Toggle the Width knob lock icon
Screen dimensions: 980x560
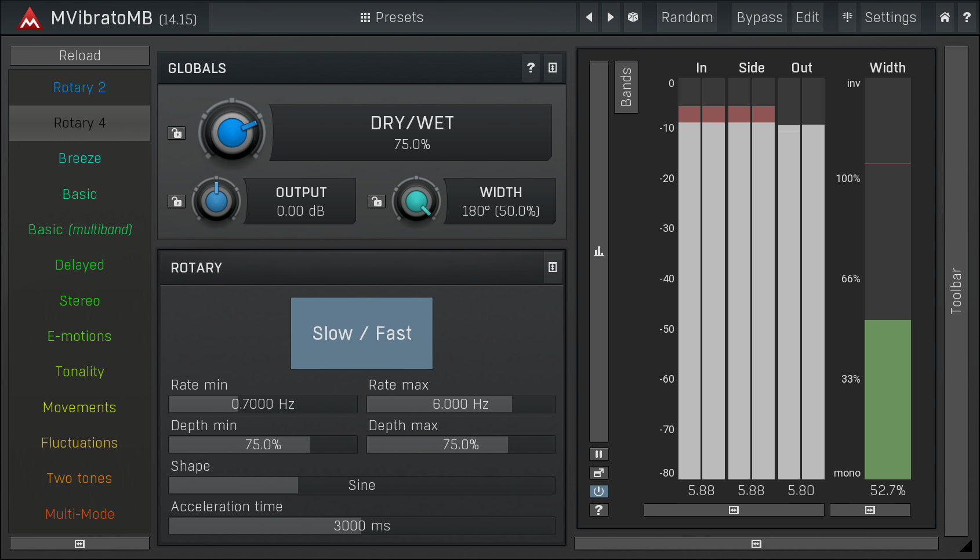(376, 202)
